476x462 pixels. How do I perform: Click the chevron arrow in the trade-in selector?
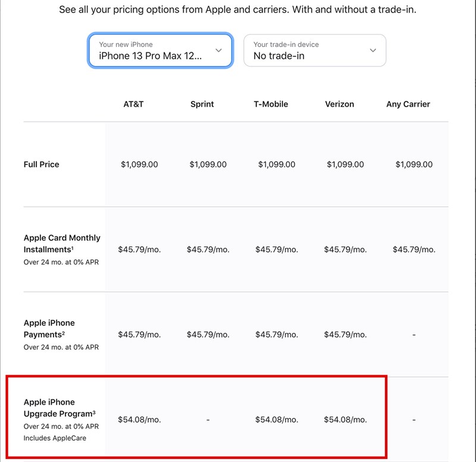pyautogui.click(x=373, y=51)
